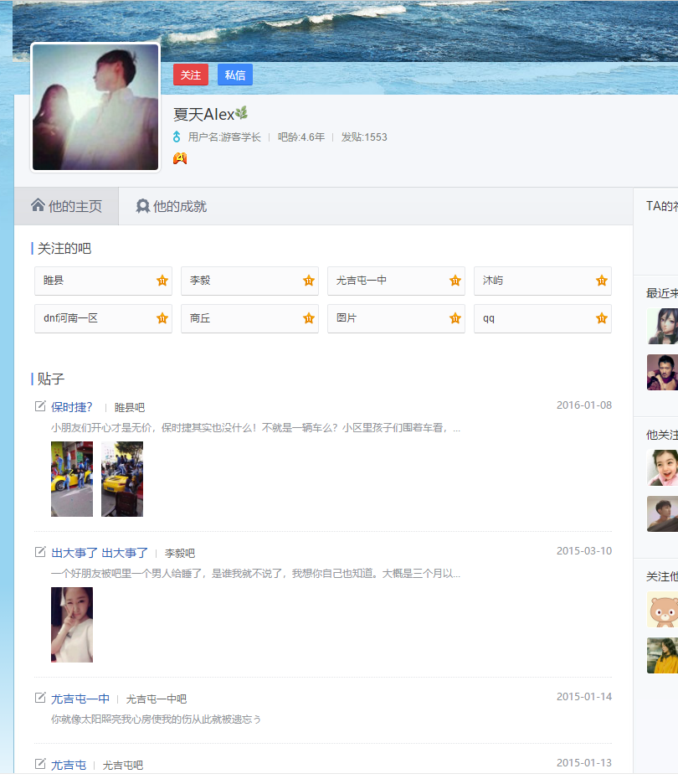Open the 他的主页 tab
Screen dimensions: 678x784
point(66,206)
